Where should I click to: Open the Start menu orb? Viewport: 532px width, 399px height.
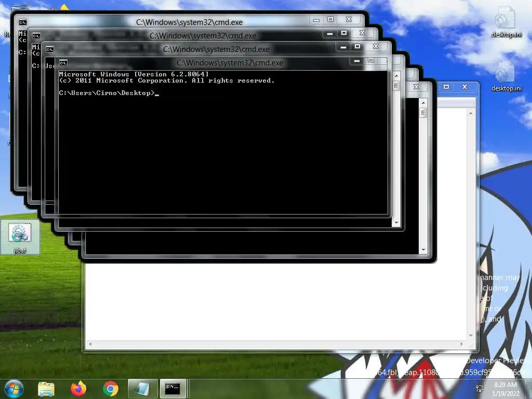[x=14, y=389]
